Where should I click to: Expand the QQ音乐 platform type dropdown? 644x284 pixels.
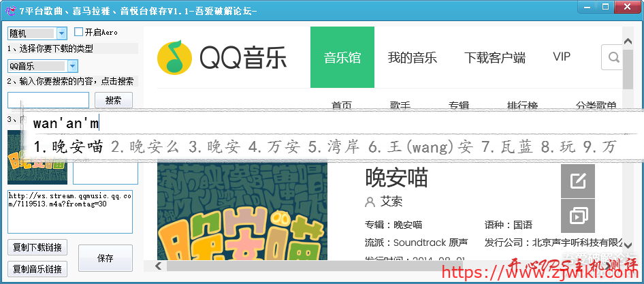tap(72, 66)
